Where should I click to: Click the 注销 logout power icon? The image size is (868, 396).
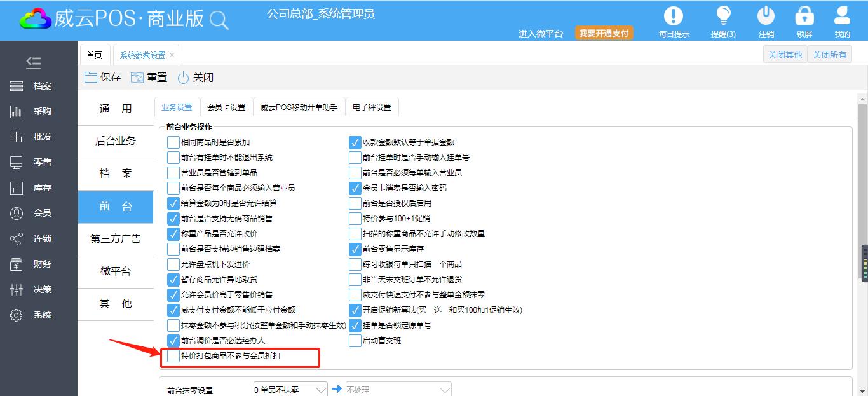[766, 17]
